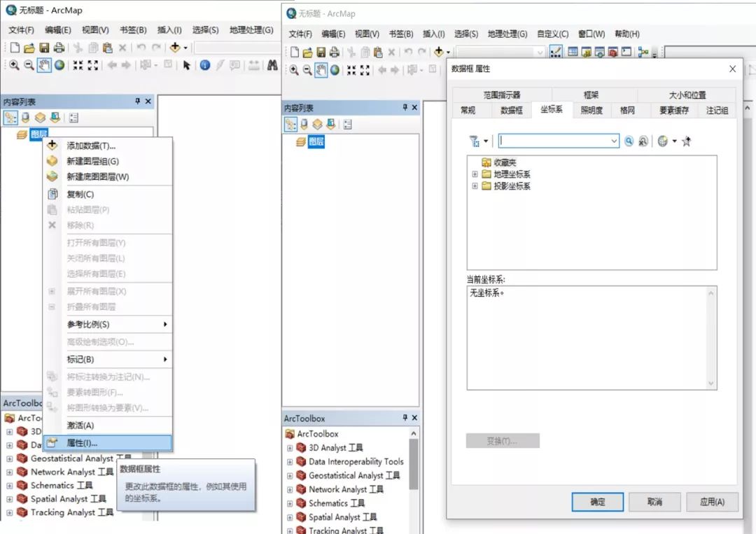This screenshot has height=534, width=756.
Task: Switch to 大小和位置 tab in dialog
Action: tap(687, 95)
